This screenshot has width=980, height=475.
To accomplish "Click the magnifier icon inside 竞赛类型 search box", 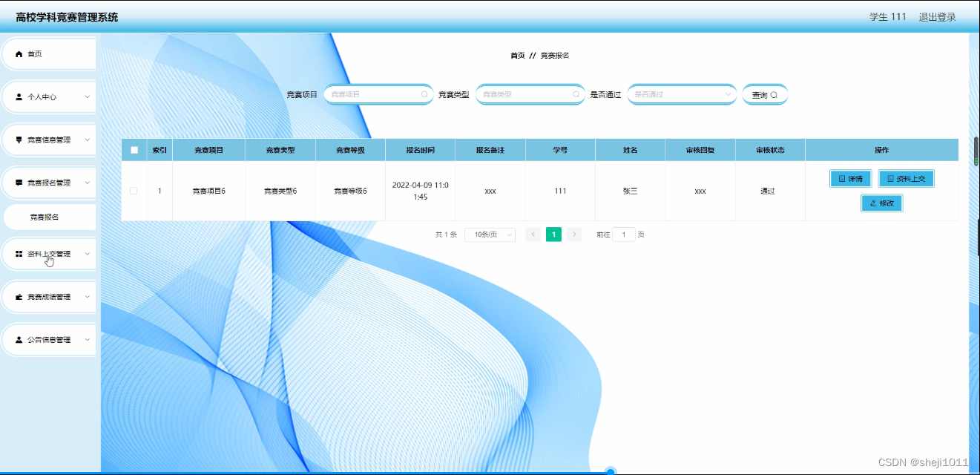I will coord(576,94).
